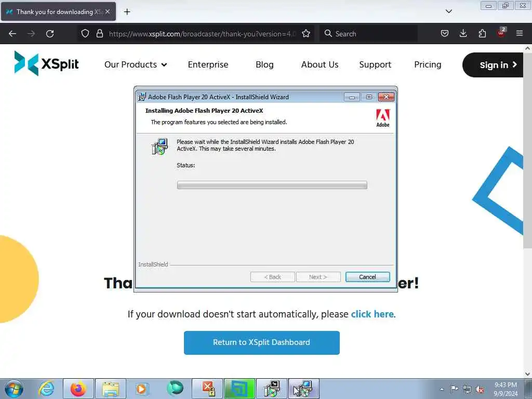This screenshot has width=532, height=399.
Task: Open the About Us page
Action: coord(320,64)
